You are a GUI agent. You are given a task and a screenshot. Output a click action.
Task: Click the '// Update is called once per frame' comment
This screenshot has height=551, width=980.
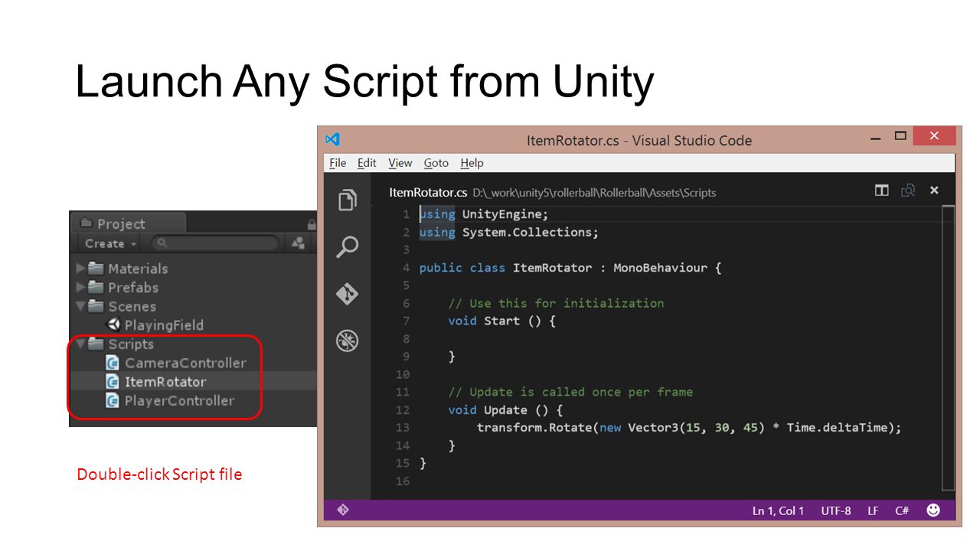[x=570, y=392]
